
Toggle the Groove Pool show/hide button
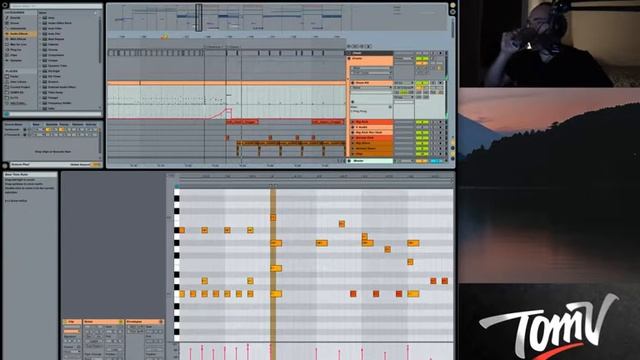(x=5, y=165)
